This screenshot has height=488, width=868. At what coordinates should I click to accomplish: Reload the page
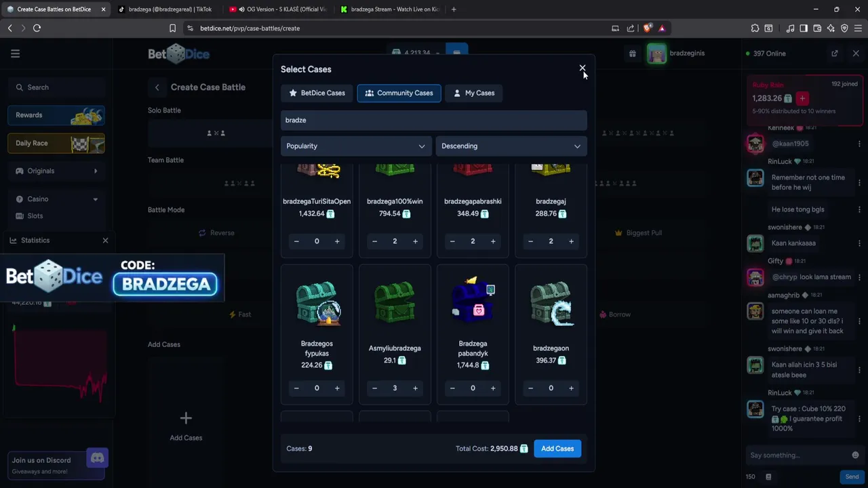click(x=37, y=28)
